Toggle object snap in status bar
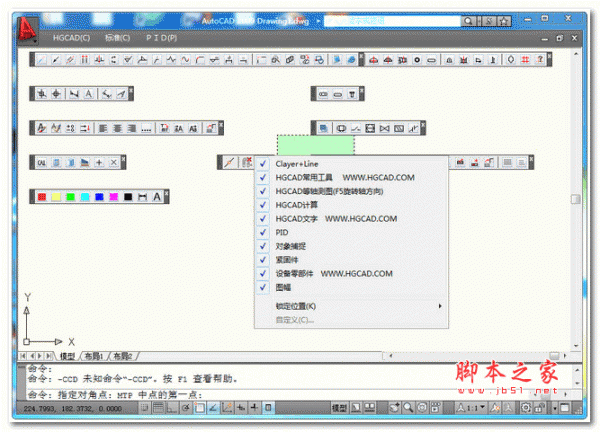Screen dimensions: 600x432 pyautogui.click(x=199, y=408)
